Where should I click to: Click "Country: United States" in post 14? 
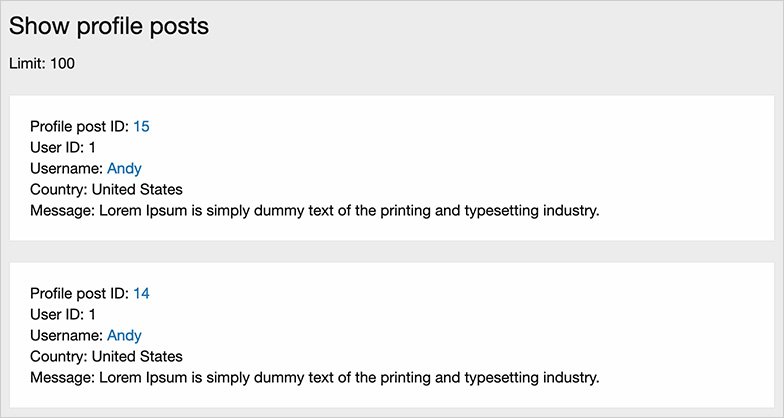(106, 356)
